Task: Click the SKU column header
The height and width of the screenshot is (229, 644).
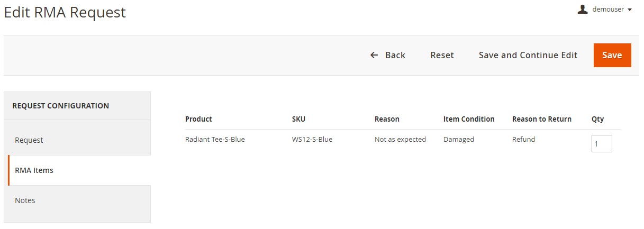Action: click(298, 119)
